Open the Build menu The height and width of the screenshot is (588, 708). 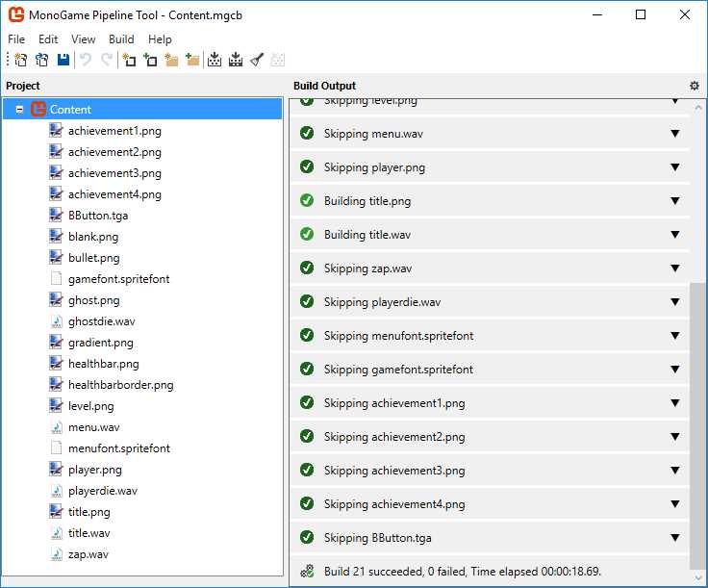(121, 39)
